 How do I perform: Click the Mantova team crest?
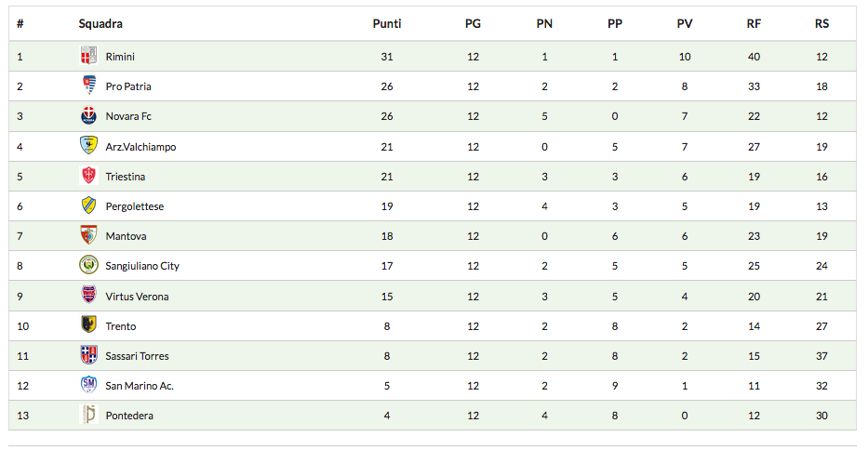click(88, 236)
